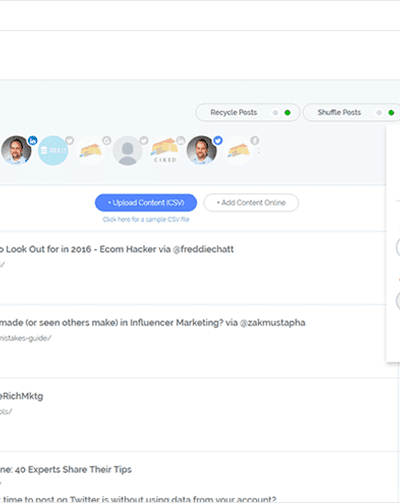Select man's avatar with blue Twitter badge
The image size is (400, 503).
click(x=202, y=150)
